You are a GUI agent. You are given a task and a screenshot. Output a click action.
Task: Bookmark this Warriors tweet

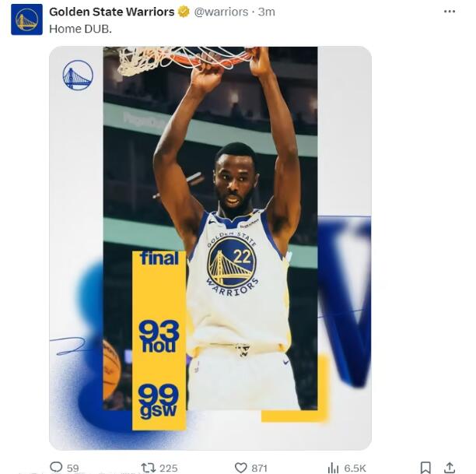[425, 467]
